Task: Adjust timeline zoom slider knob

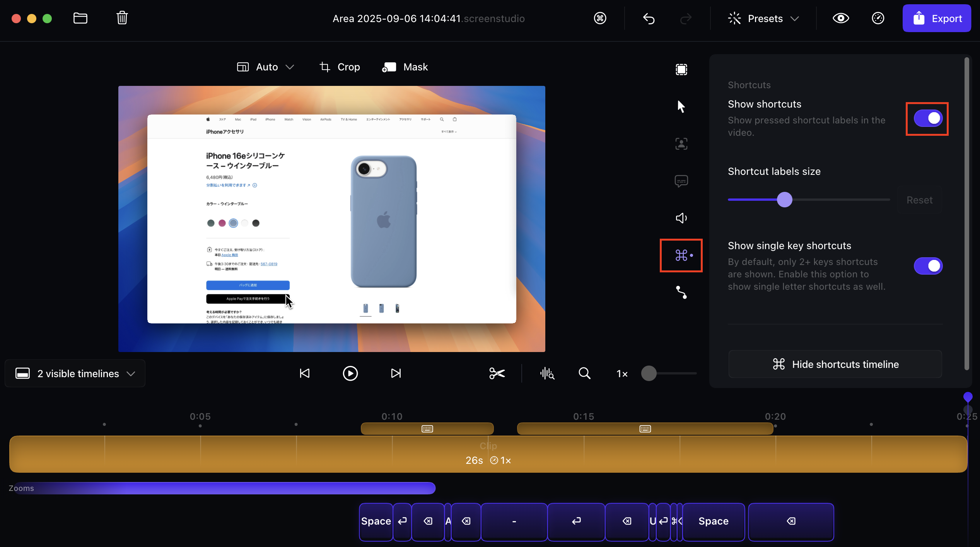Action: (x=649, y=373)
